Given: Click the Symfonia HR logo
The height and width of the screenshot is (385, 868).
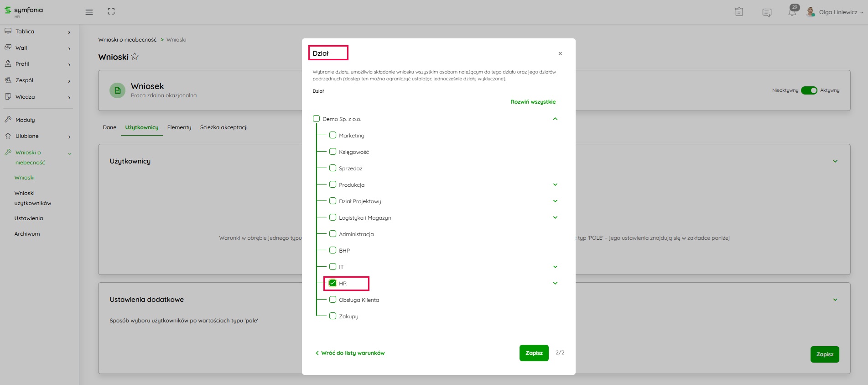Looking at the screenshot, I should click(24, 11).
